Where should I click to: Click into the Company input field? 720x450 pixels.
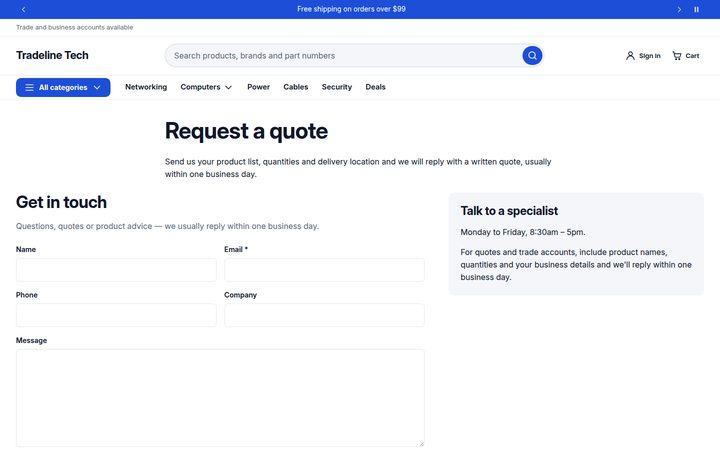324,315
